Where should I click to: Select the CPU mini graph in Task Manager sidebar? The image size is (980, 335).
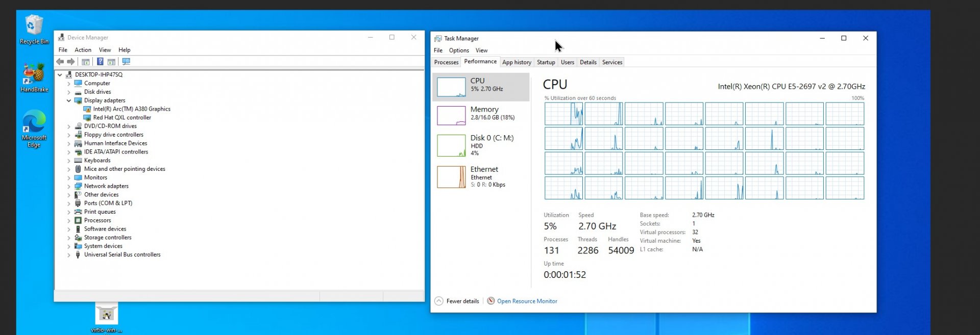click(451, 87)
